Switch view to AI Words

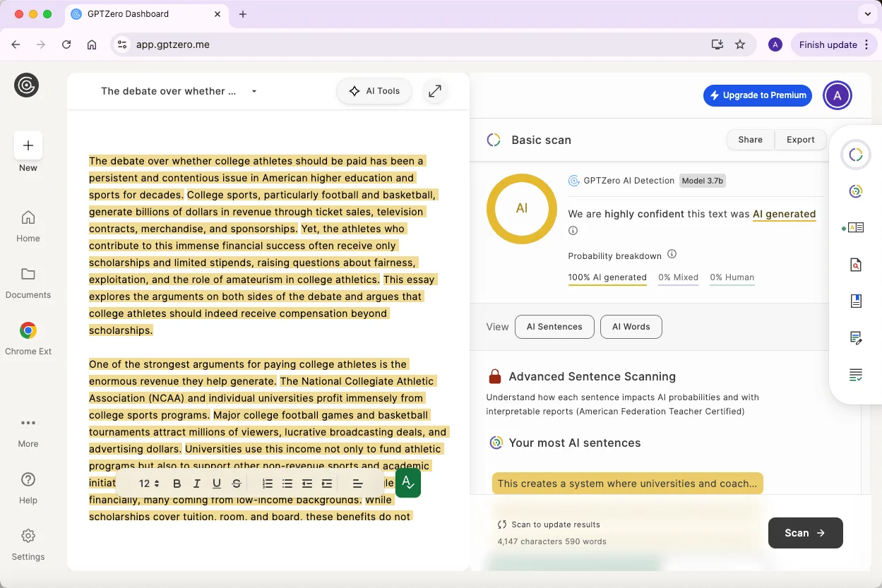tap(631, 327)
